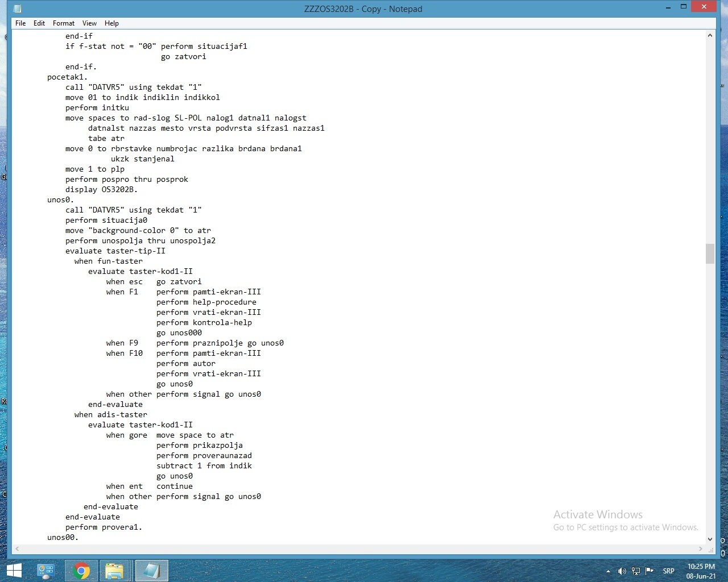
Task: Open File Explorer from the taskbar
Action: [x=115, y=570]
